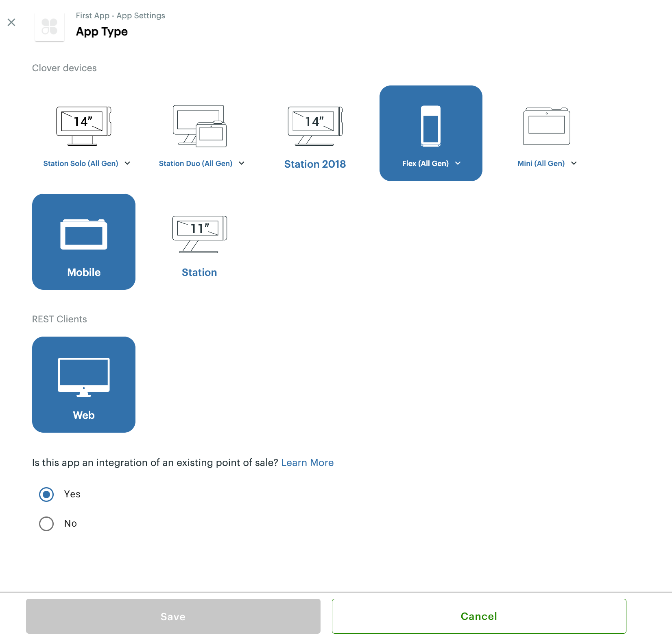Toggle the Flex handheld device icon
The height and width of the screenshot is (639, 672).
click(x=431, y=126)
